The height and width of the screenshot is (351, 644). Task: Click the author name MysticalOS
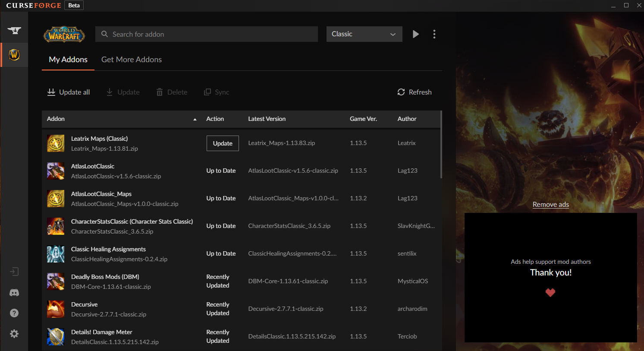[413, 281]
